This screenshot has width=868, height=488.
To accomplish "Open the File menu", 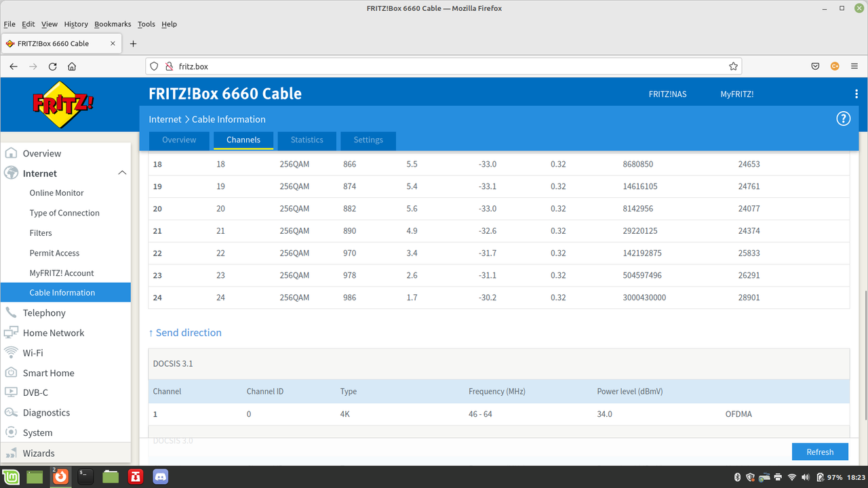I will (9, 24).
